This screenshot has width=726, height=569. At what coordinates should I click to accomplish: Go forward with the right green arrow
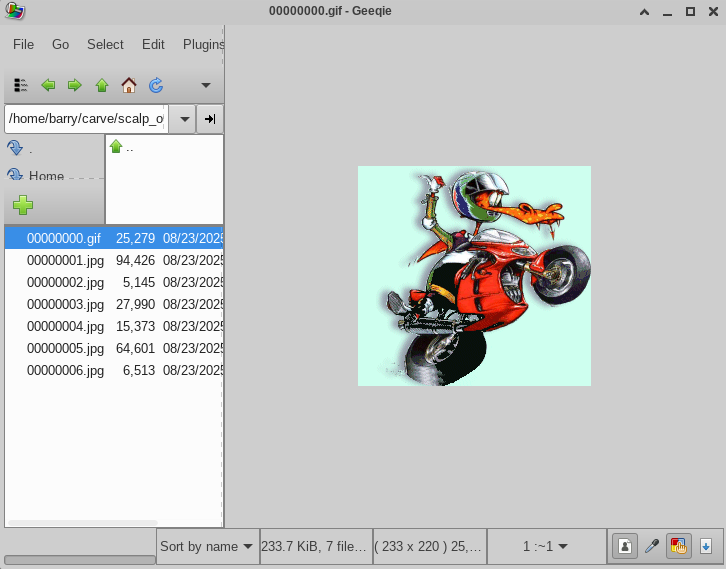point(75,85)
